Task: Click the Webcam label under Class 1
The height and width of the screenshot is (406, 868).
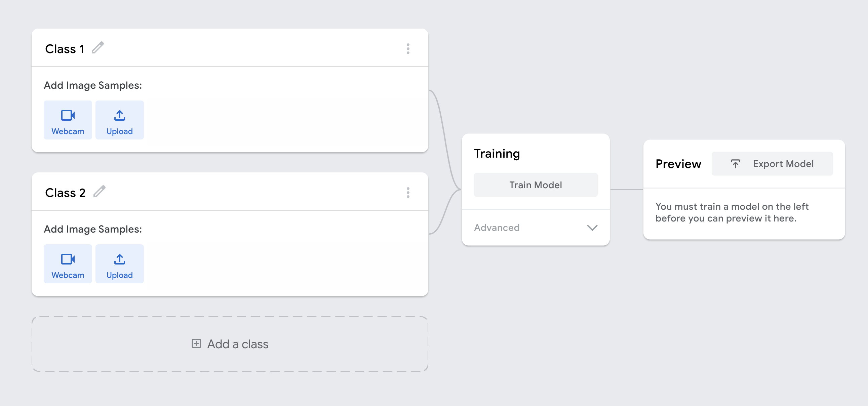Action: 68,131
